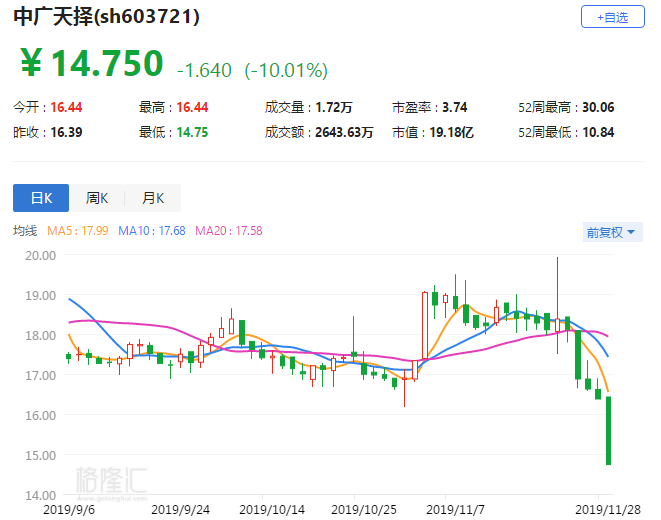Click the 52周最低 value 10.84
Image resolution: width=661 pixels, height=520 pixels.
(598, 132)
